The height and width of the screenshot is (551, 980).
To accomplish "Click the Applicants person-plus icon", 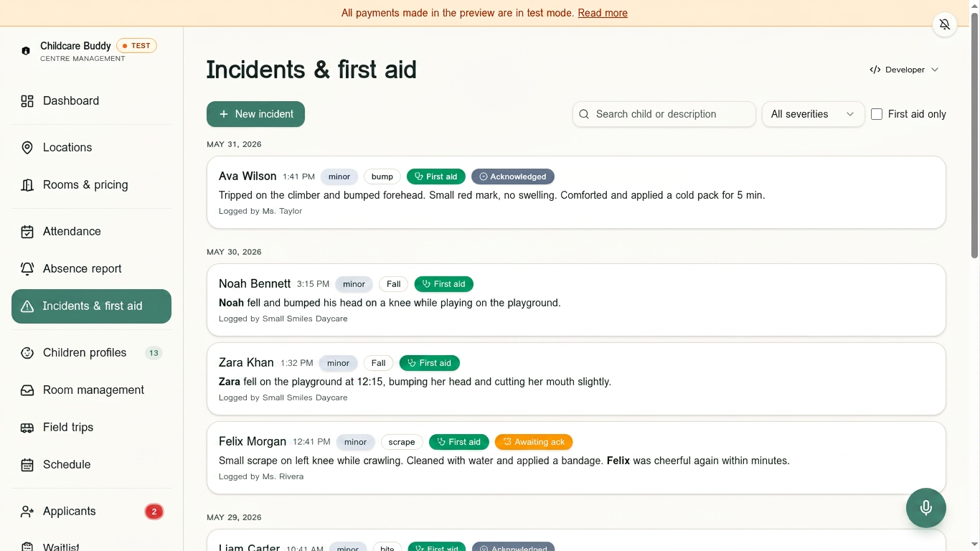I will point(27,512).
